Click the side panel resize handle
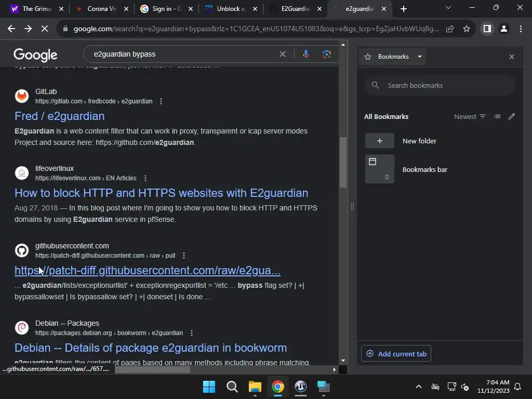The height and width of the screenshot is (399, 532). (352, 206)
